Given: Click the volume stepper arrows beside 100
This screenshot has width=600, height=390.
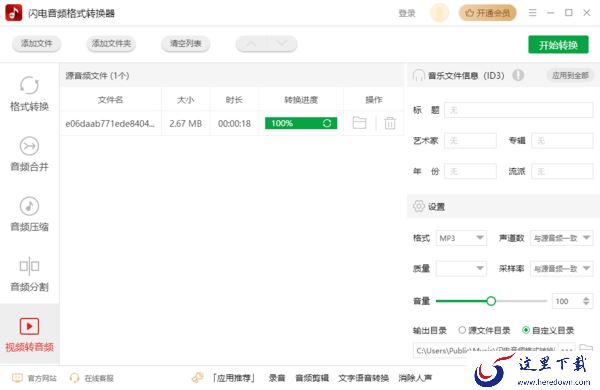Looking at the screenshot, I should (x=586, y=301).
